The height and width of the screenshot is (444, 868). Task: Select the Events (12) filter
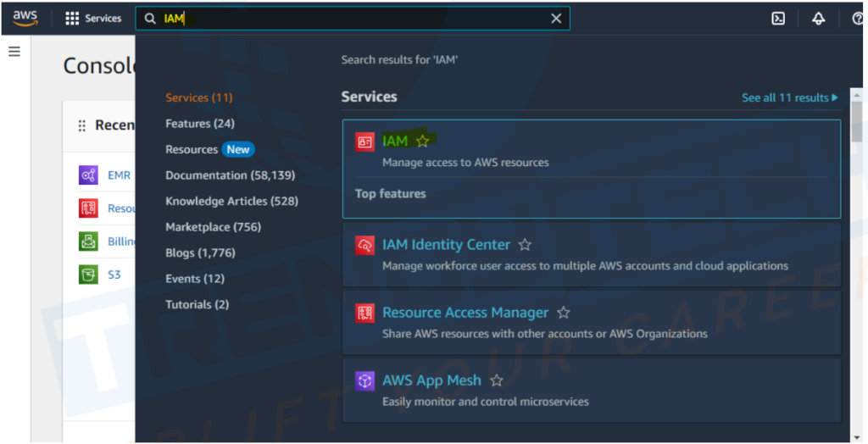(195, 279)
